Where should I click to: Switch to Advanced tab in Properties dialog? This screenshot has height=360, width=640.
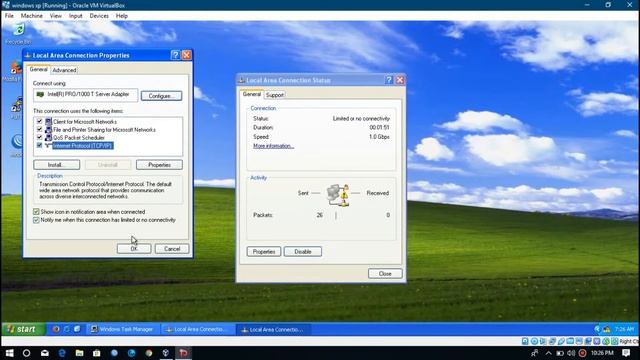pyautogui.click(x=64, y=70)
